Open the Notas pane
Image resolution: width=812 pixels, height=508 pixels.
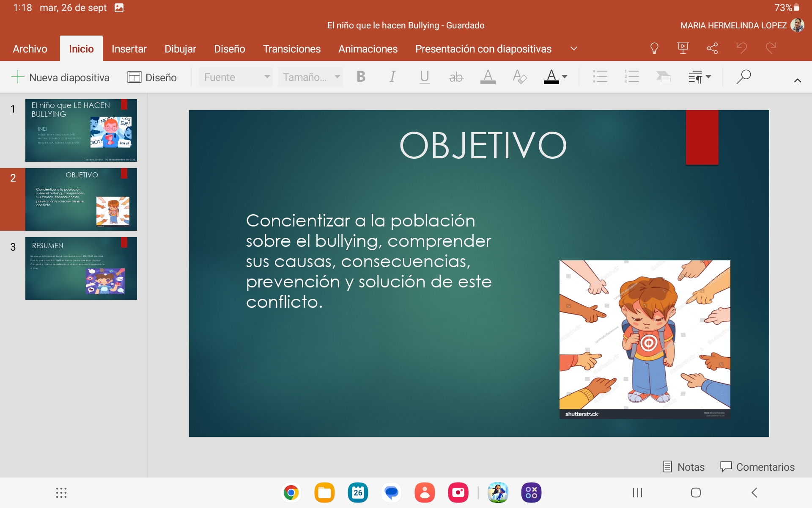point(683,467)
